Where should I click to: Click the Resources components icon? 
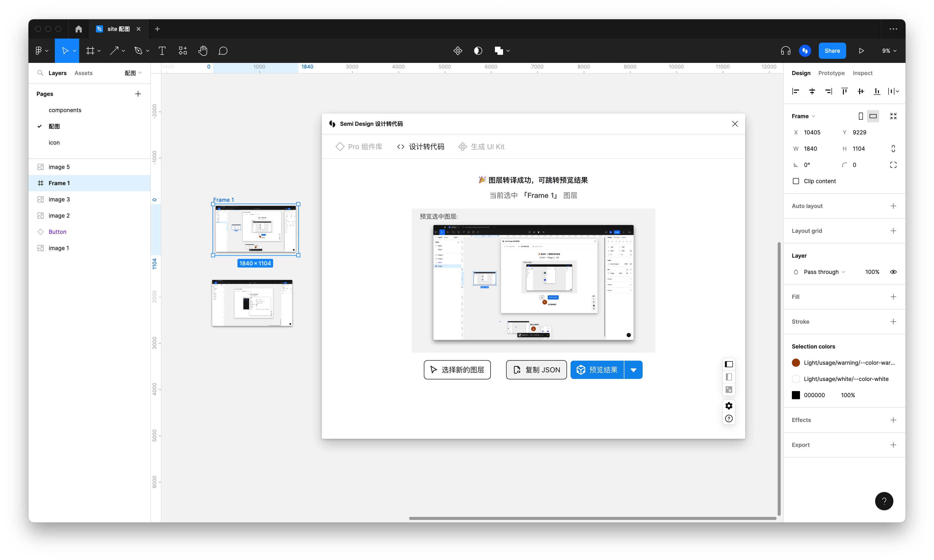pos(183,50)
